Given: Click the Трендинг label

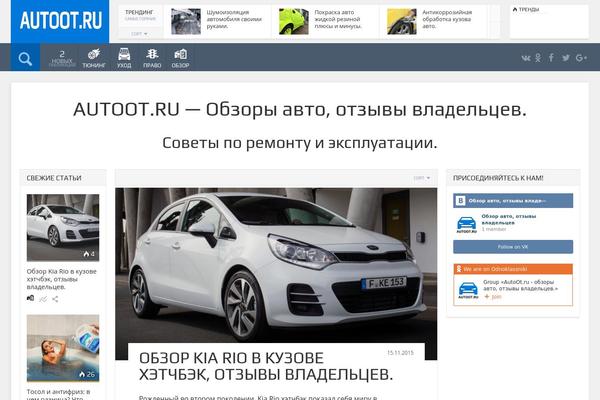Looking at the screenshot, I should [x=139, y=12].
